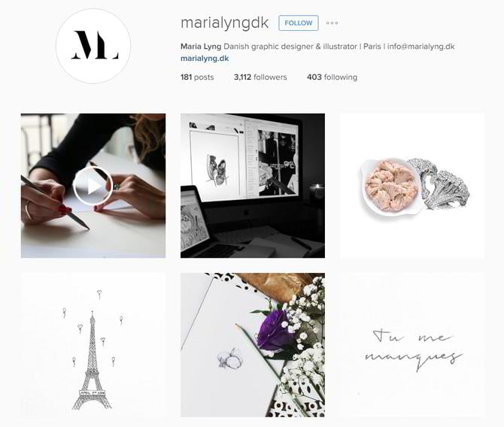Click the marialyngdk username heading
This screenshot has height=427, width=504.
click(224, 23)
